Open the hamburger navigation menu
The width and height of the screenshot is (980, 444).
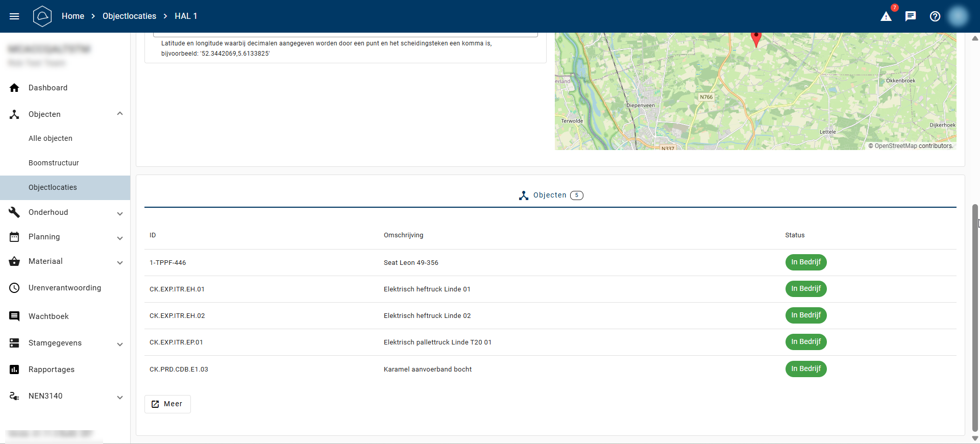14,16
